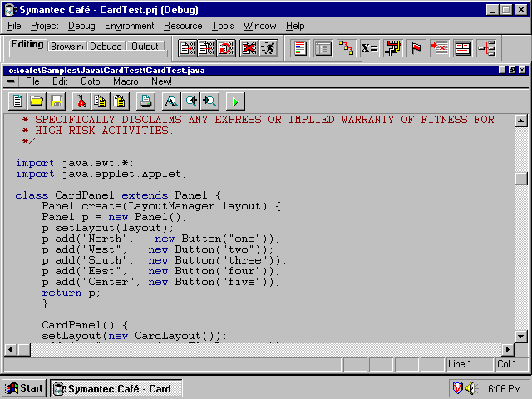Open the editor window's Edit menu
Viewport: 532px width, 399px height.
point(60,81)
